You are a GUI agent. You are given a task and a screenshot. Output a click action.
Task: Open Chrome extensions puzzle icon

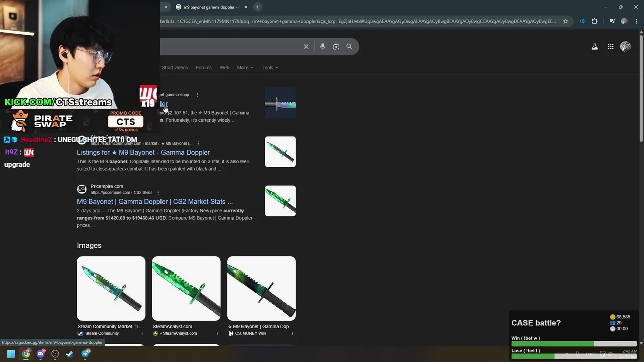pyautogui.click(x=595, y=21)
